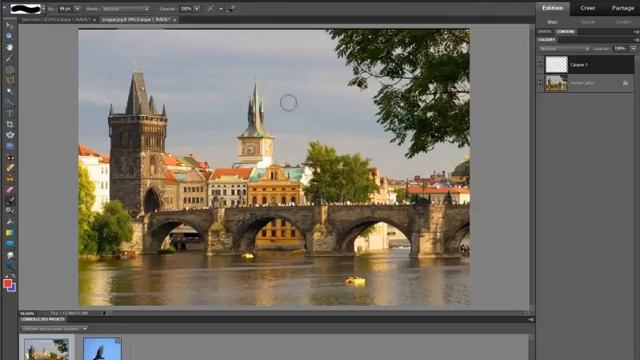Close the first document tab
The width and height of the screenshot is (640, 360).
(x=94, y=20)
